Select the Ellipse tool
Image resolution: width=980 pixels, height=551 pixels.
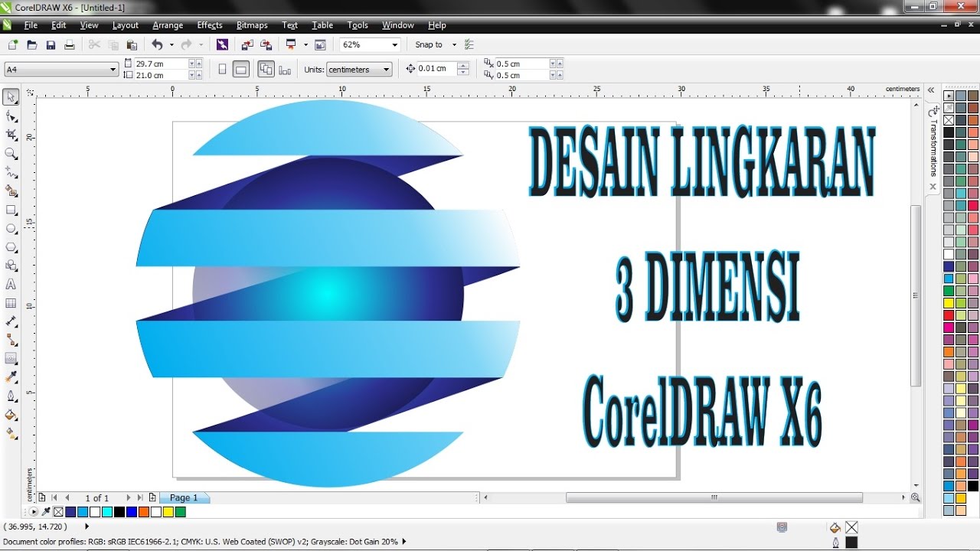11,228
